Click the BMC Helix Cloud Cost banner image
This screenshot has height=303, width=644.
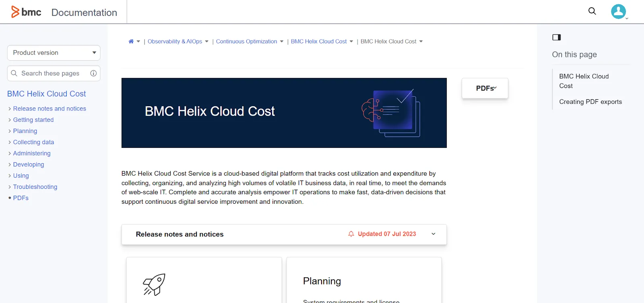tap(284, 113)
